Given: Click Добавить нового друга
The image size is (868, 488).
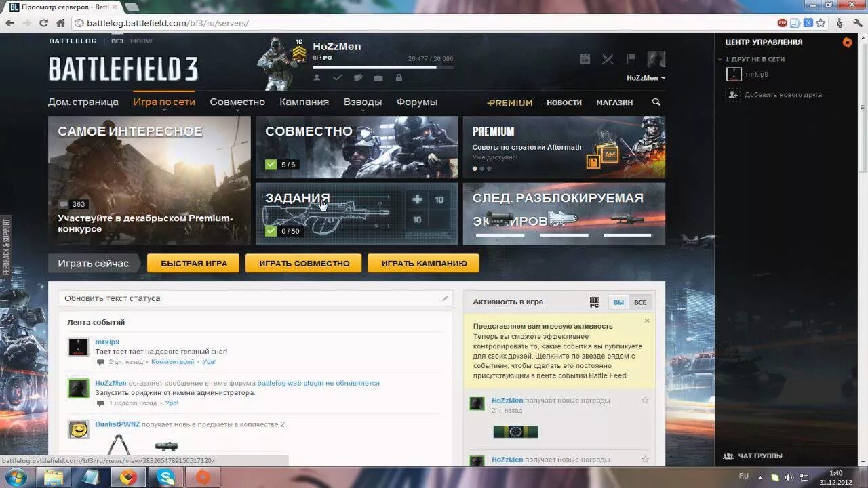Looking at the screenshot, I should (x=783, y=95).
